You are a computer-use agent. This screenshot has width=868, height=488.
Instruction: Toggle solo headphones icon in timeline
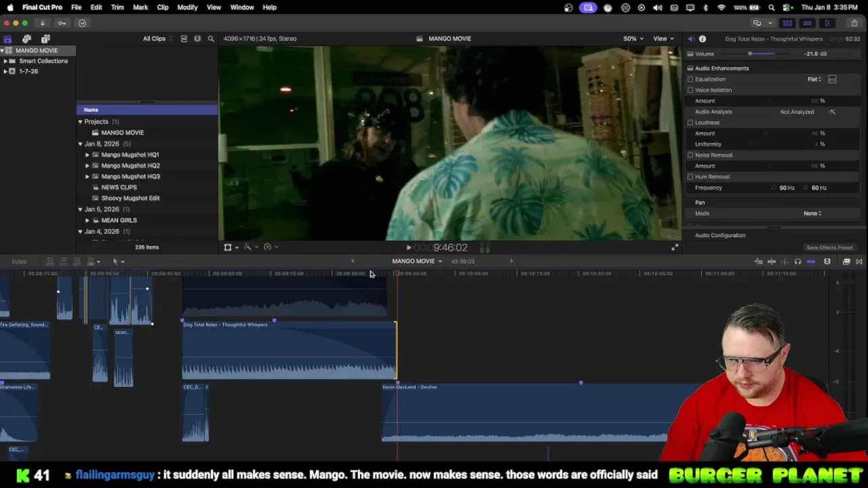click(x=797, y=262)
